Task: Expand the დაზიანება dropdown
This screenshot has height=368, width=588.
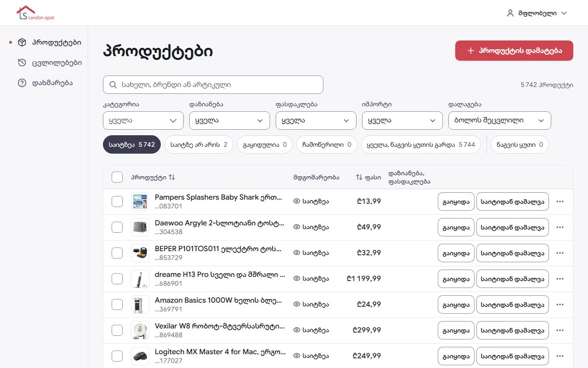Action: point(230,121)
